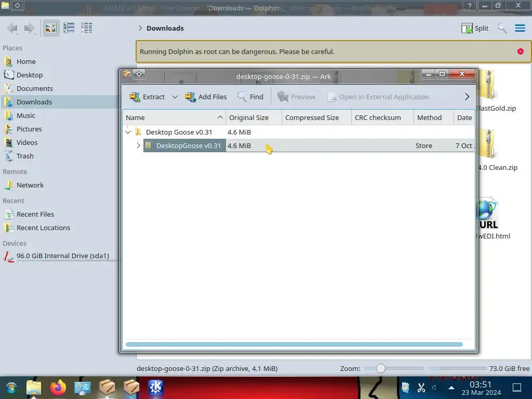
Task: Expand breadcrumb path arrow before Downloads
Action: pyautogui.click(x=140, y=28)
